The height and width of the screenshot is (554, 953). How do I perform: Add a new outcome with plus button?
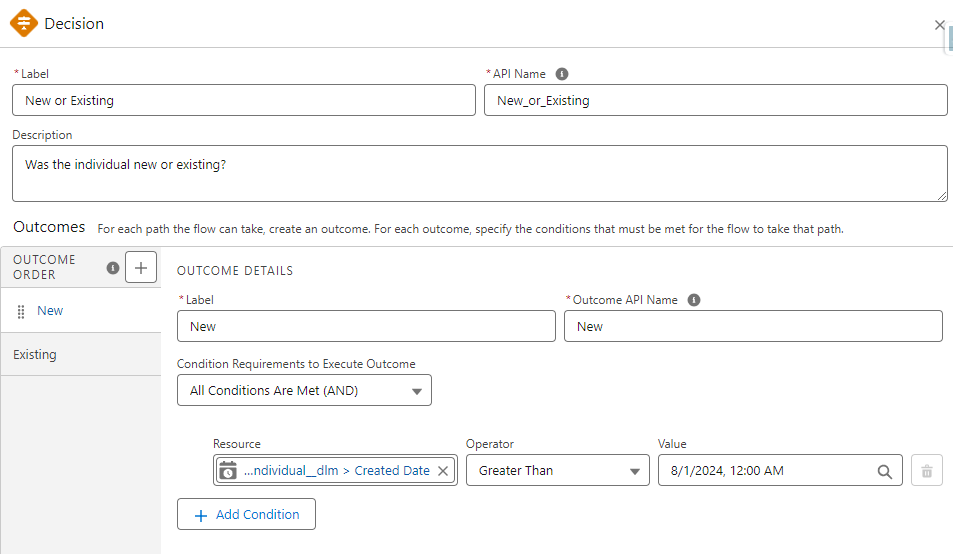141,267
